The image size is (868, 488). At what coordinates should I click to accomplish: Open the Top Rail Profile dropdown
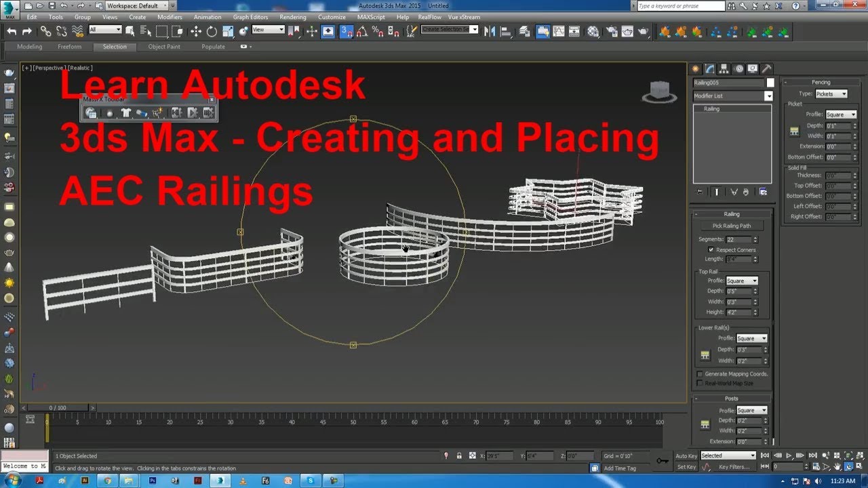point(742,281)
